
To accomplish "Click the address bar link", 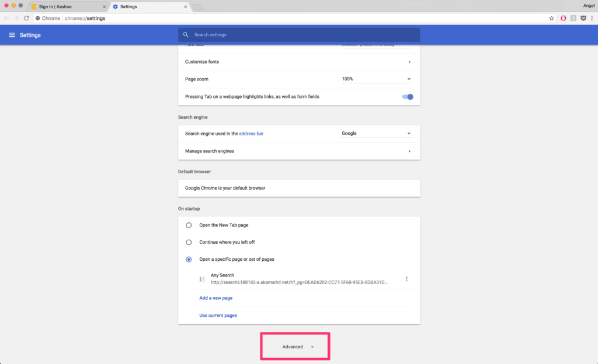I will (x=251, y=134).
